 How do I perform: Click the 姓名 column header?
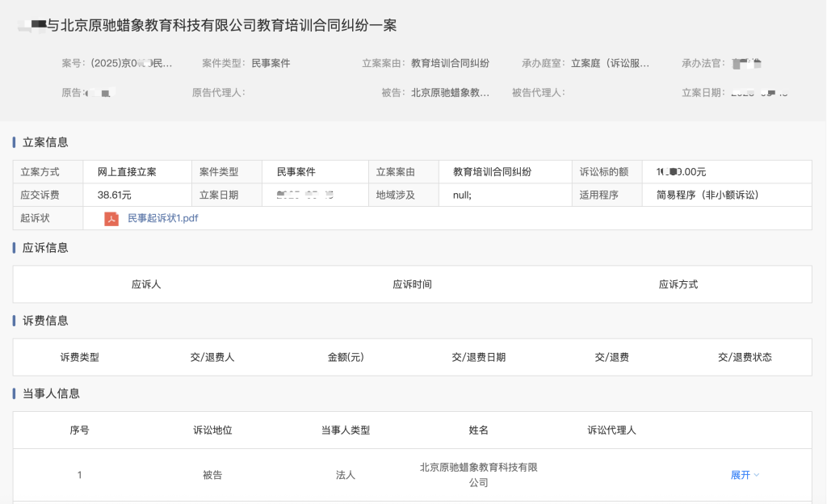click(x=478, y=430)
